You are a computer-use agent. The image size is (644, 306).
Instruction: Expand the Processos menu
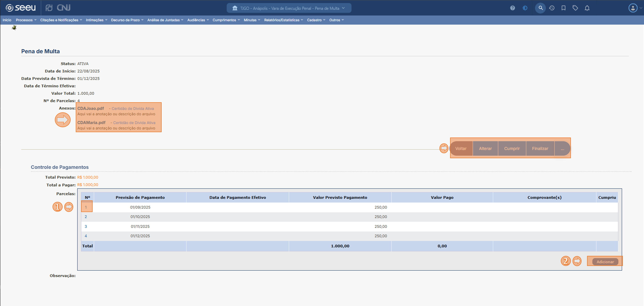[x=26, y=20]
